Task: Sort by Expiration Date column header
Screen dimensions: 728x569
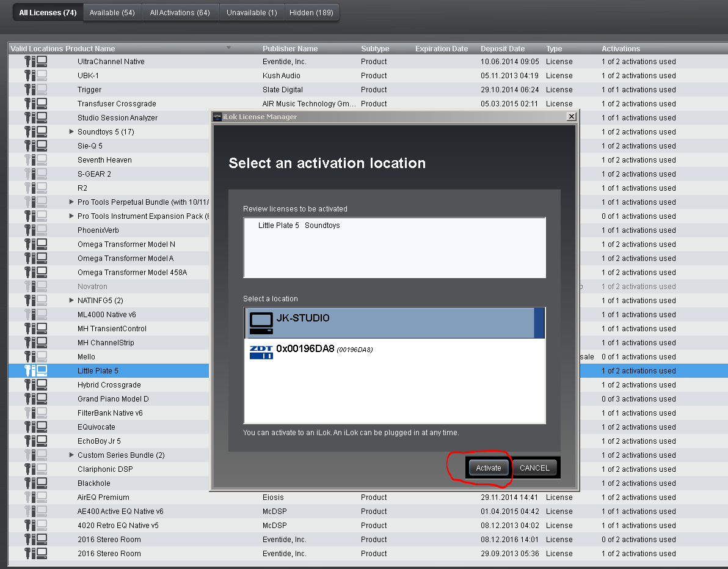Action: point(442,49)
